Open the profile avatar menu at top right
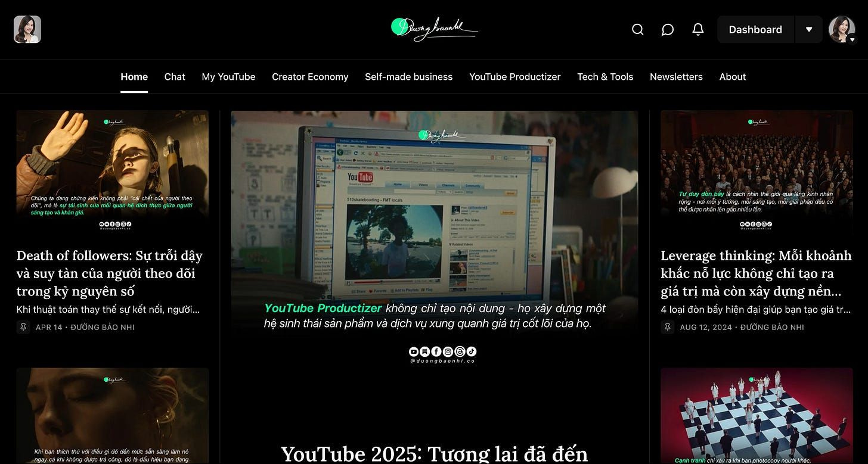Screen dimensions: 868x464 [842, 29]
